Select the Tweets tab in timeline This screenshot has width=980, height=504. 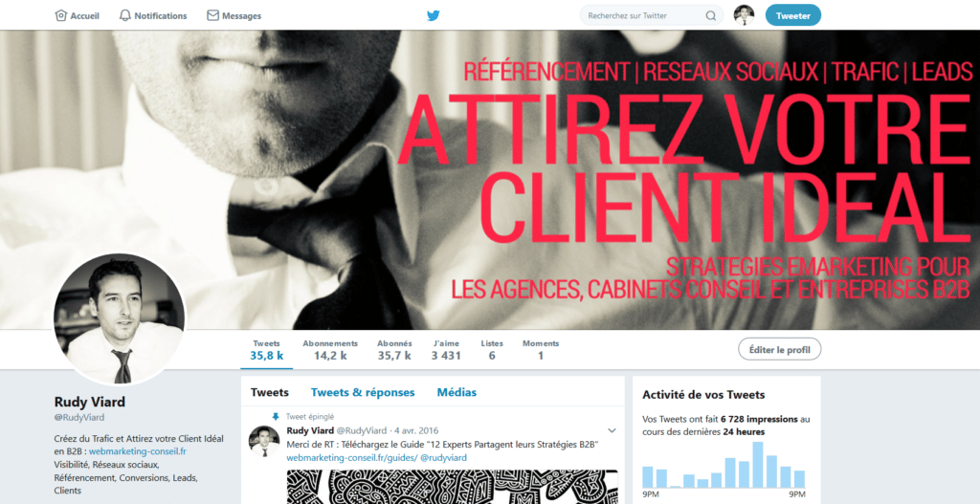[x=269, y=392]
